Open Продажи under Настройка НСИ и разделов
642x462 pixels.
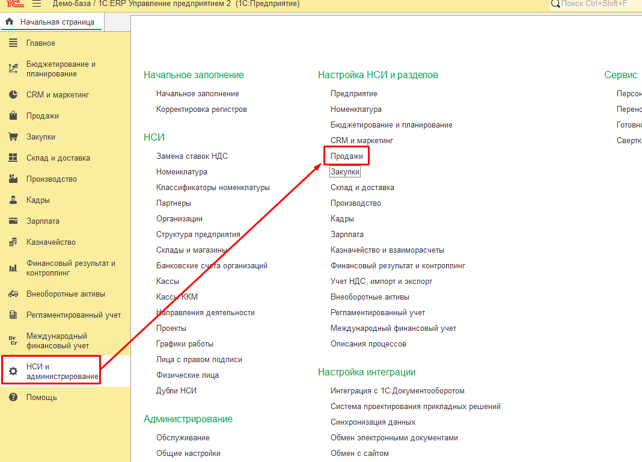(346, 156)
